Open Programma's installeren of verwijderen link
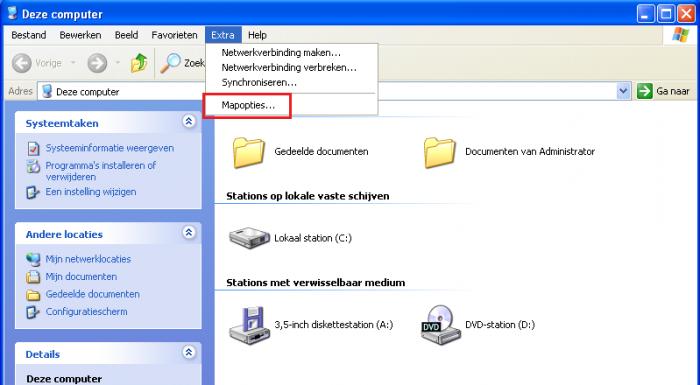Image resolution: width=700 pixels, height=385 pixels. (101, 172)
